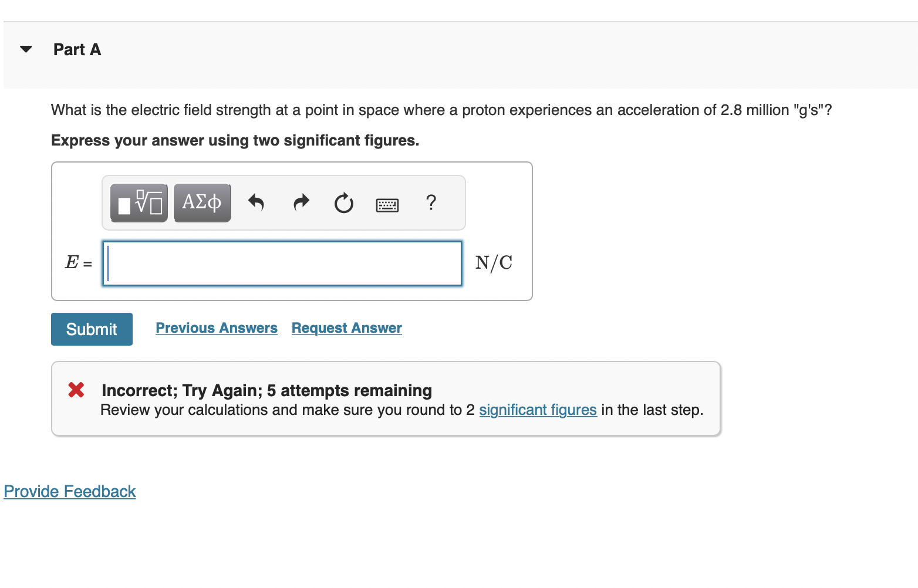The height and width of the screenshot is (588, 918).
Task: Click inside the E answer input field
Action: pyautogui.click(x=282, y=263)
